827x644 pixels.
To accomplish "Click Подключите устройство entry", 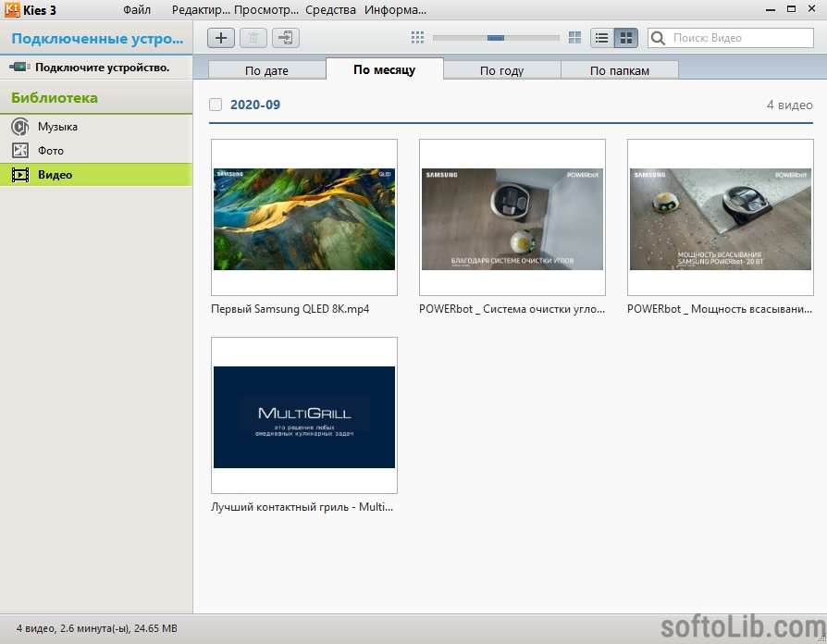I will pyautogui.click(x=96, y=68).
